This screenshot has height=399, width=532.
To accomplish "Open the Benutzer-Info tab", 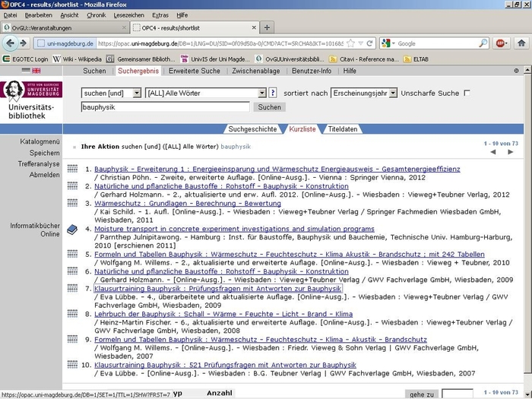I will 312,71.
